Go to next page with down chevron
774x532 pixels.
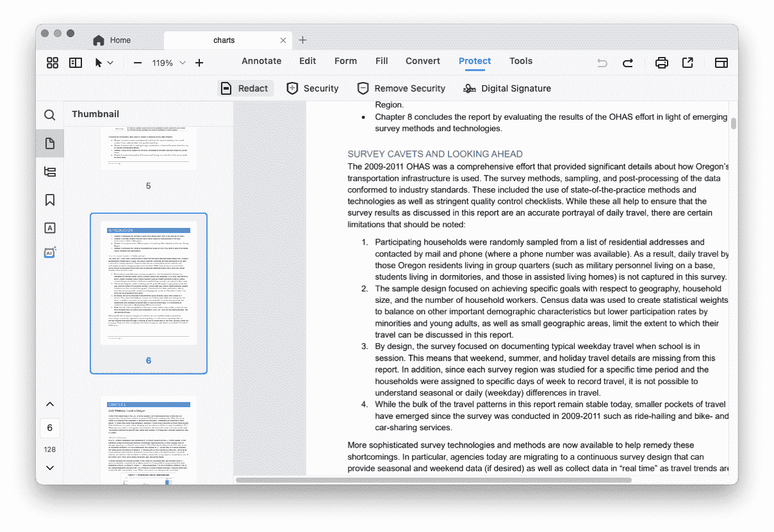[49, 468]
